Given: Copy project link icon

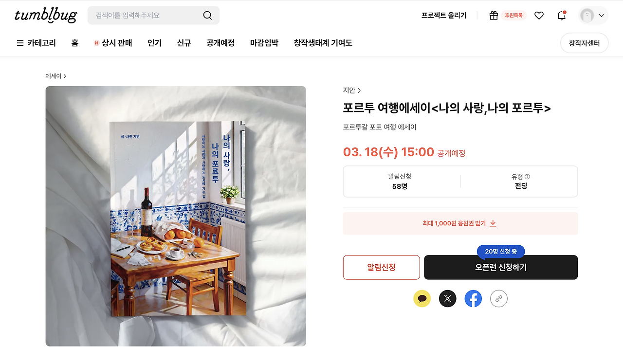Looking at the screenshot, I should pyautogui.click(x=499, y=298).
